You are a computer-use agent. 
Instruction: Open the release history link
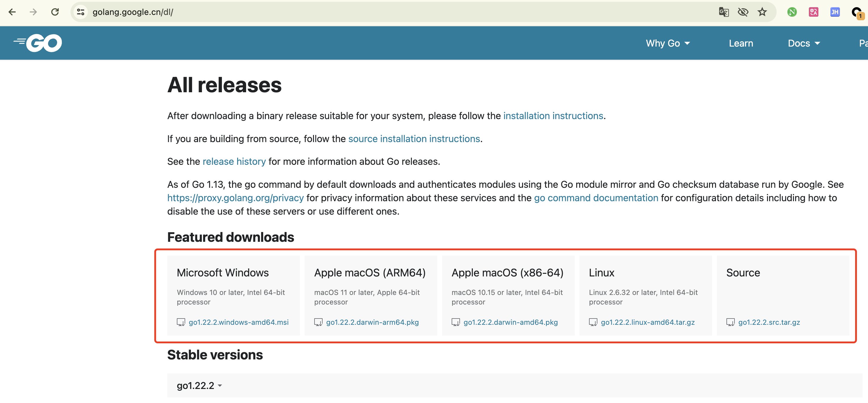click(x=234, y=161)
